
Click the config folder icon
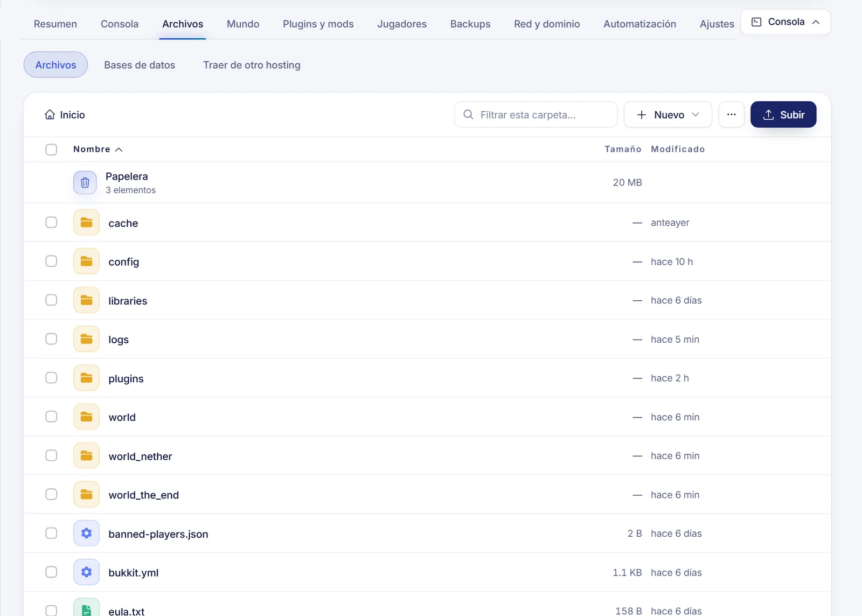pyautogui.click(x=86, y=261)
